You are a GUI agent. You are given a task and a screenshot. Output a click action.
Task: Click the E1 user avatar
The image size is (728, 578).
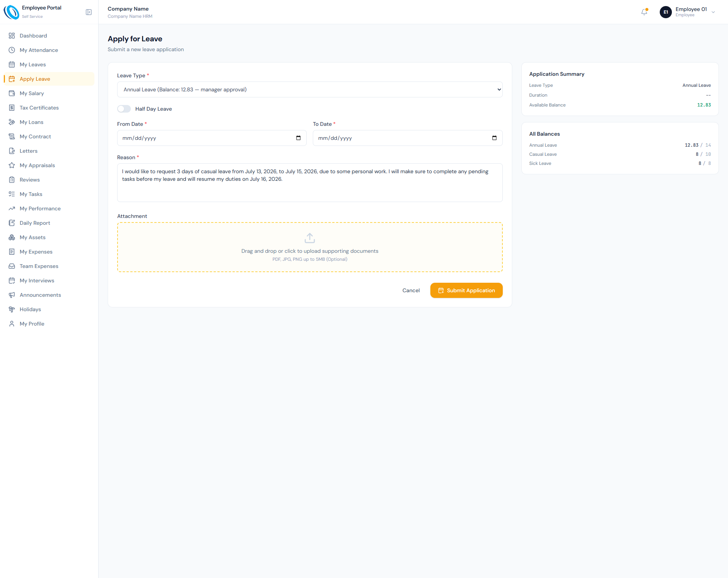pos(666,12)
